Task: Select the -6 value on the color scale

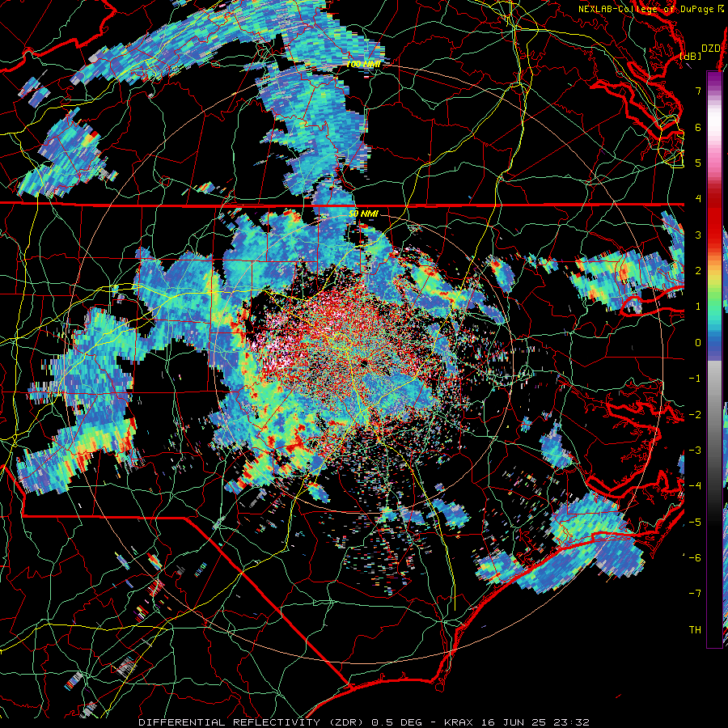Action: [695, 557]
